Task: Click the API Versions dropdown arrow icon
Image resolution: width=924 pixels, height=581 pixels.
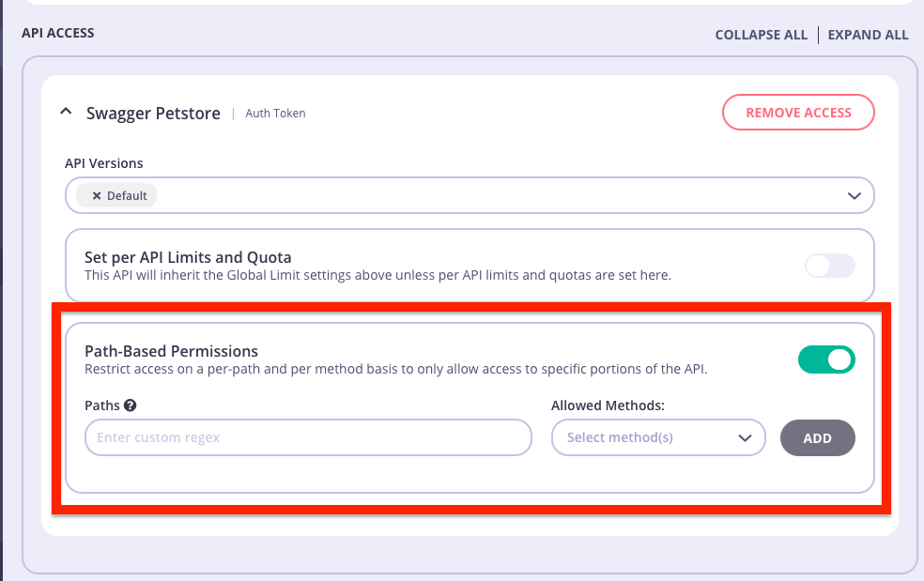Action: tap(854, 195)
